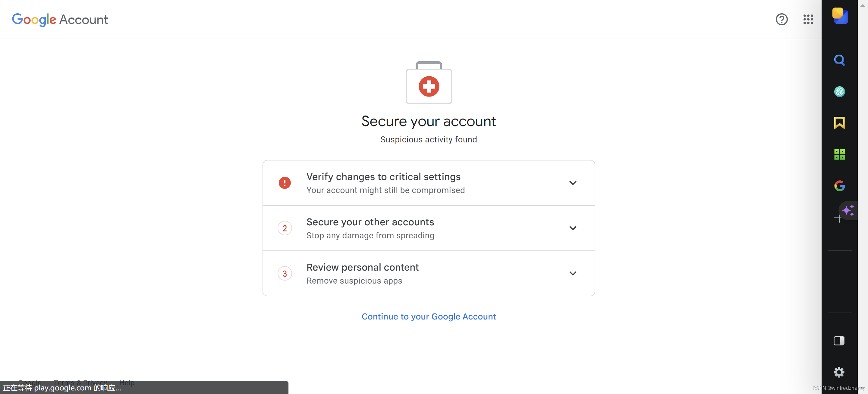This screenshot has width=868, height=394.
Task: Expand Review personal content chevron
Action: [573, 273]
